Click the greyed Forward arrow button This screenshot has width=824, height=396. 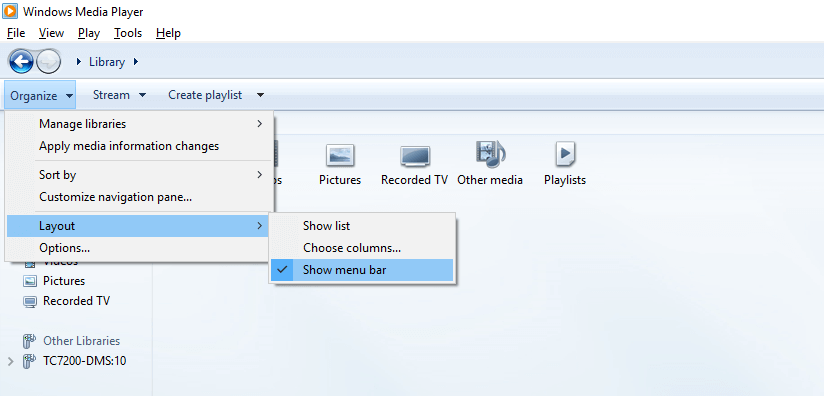[x=48, y=62]
